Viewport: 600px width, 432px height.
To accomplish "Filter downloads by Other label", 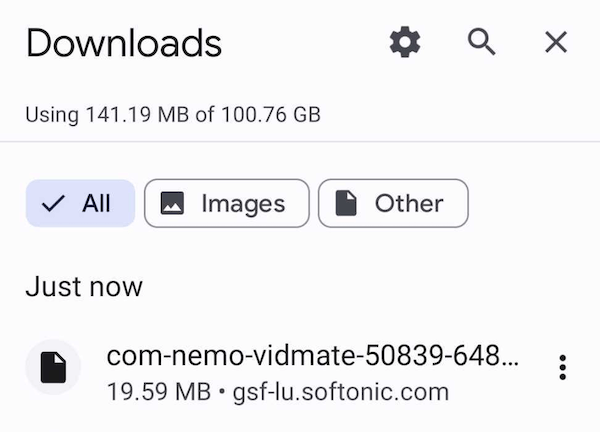I will (409, 204).
